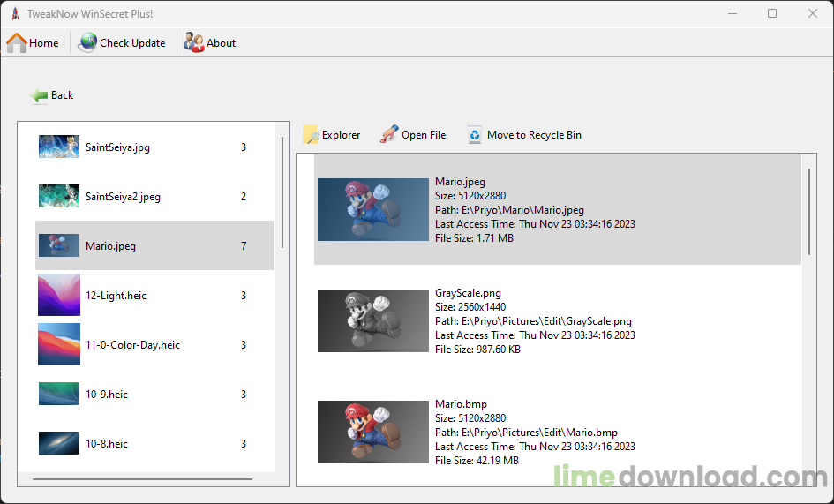Pick the 10-9.heic entry

pos(106,395)
